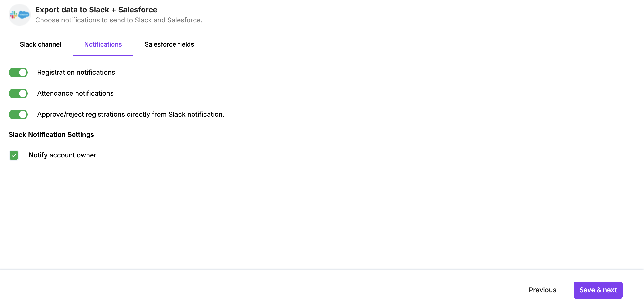Viewport: 644px width, 304px height.
Task: Uncheck the Notify account owner checkbox
Action: pos(14,155)
